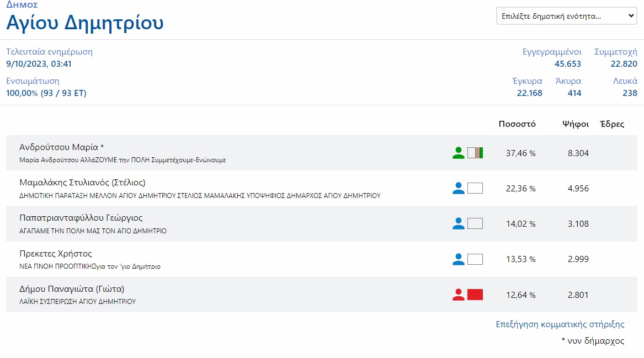Select candidate name Μαμαλάκης Στυλιανός (Στέλιος)
Viewport: 644px width, 358px height.
click(x=82, y=183)
